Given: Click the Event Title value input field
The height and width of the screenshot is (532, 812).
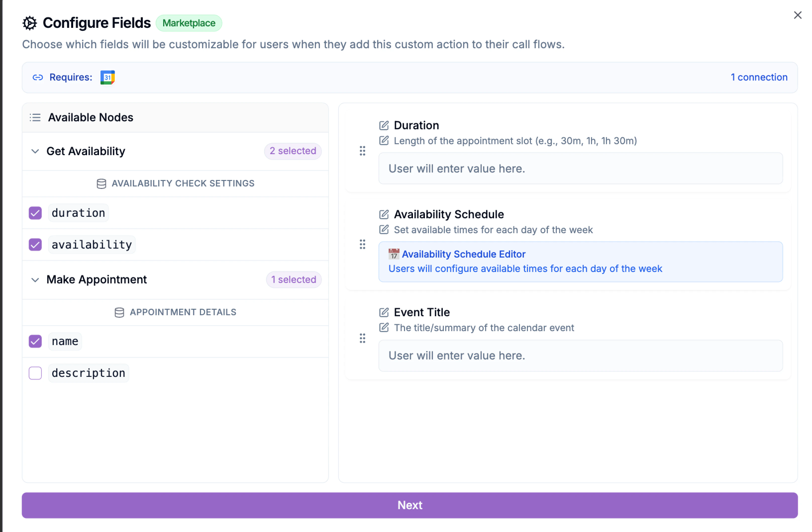Looking at the screenshot, I should point(580,355).
